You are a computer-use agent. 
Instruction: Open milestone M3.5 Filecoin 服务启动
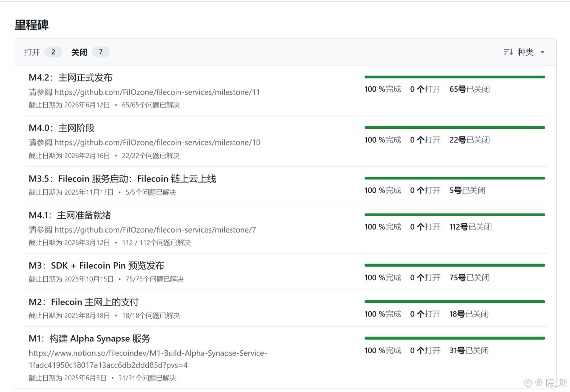[x=123, y=179]
